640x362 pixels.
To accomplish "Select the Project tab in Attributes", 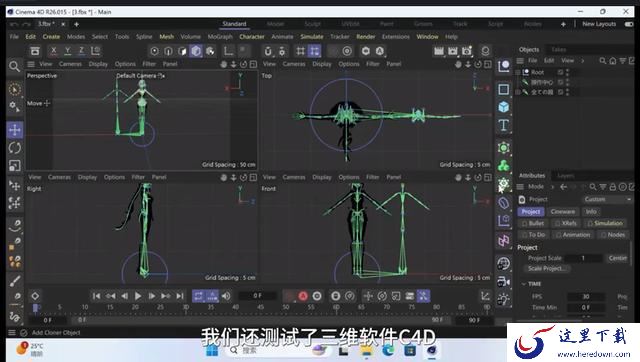I will pos(531,211).
